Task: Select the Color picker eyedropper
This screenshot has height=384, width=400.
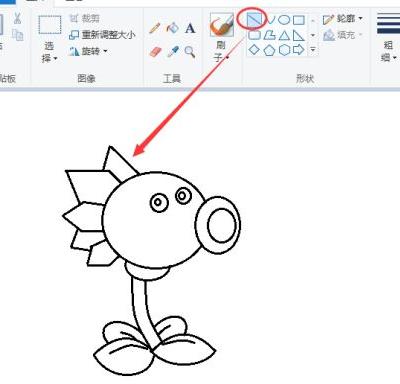Action: coord(173,52)
